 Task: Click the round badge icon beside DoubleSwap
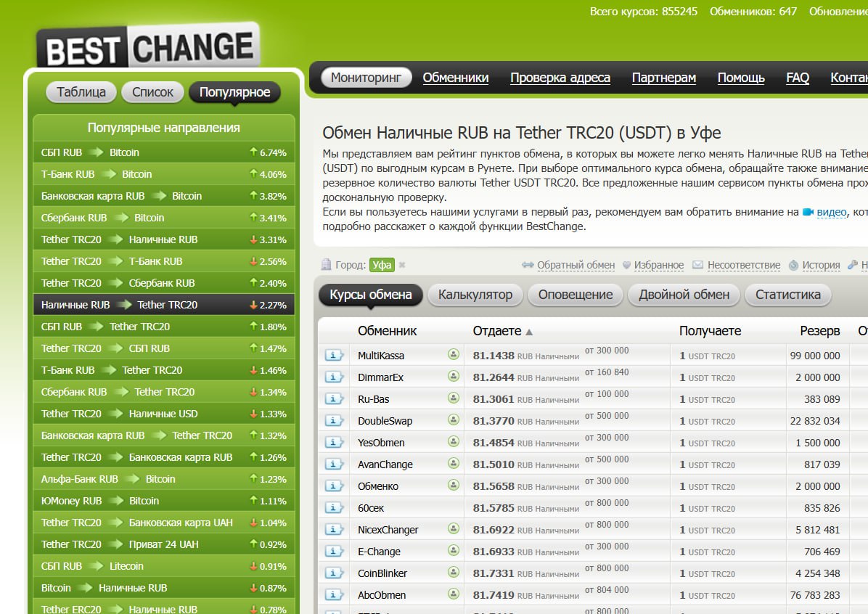[454, 419]
